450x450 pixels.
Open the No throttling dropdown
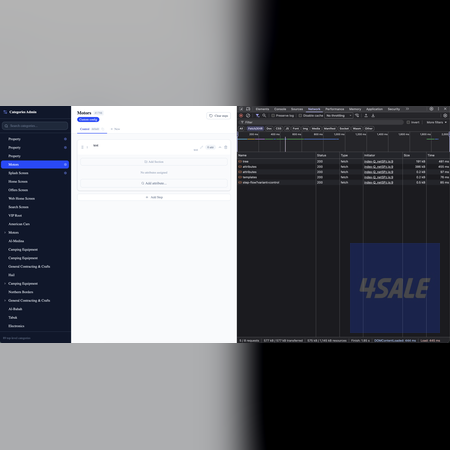coord(339,116)
